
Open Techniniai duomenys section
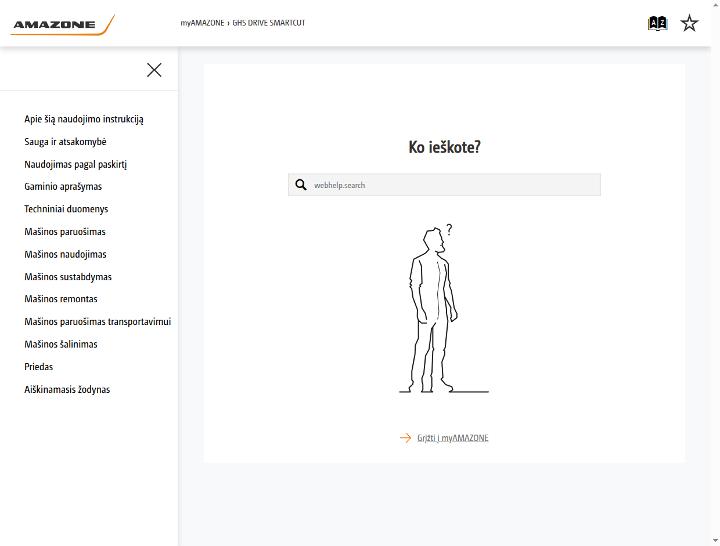(x=66, y=209)
